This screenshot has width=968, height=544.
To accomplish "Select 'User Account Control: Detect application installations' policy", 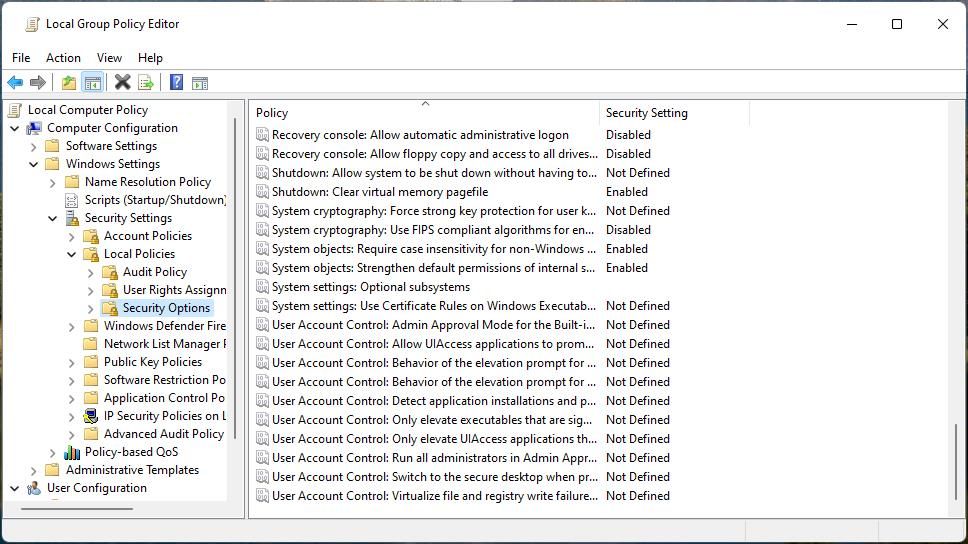I will (x=433, y=401).
